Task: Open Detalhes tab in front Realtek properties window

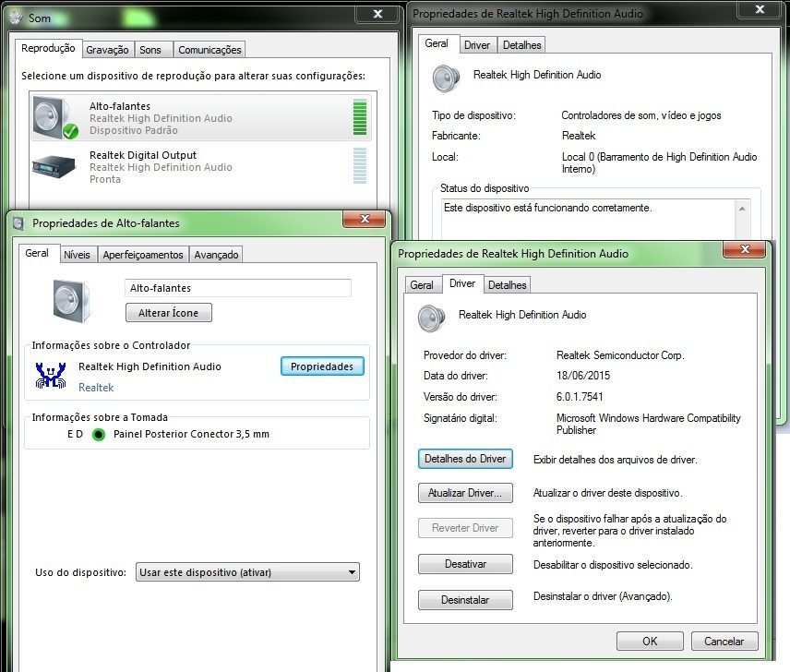Action: [x=507, y=284]
